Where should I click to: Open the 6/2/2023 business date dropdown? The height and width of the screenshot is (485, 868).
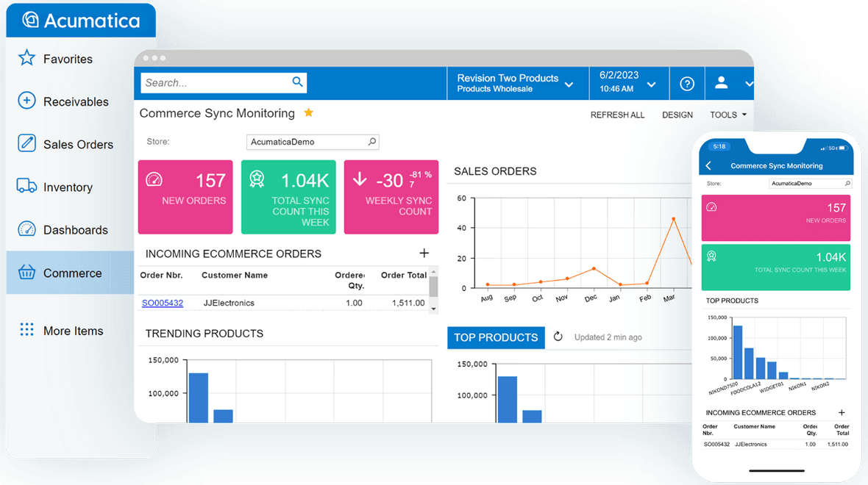[x=652, y=85]
